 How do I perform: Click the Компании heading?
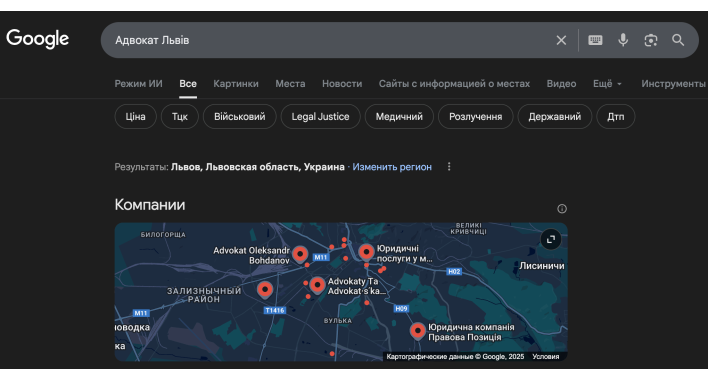[x=150, y=205]
